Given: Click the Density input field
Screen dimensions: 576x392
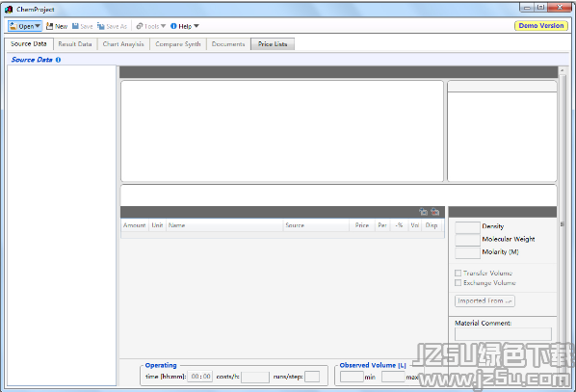Looking at the screenshot, I should (467, 227).
